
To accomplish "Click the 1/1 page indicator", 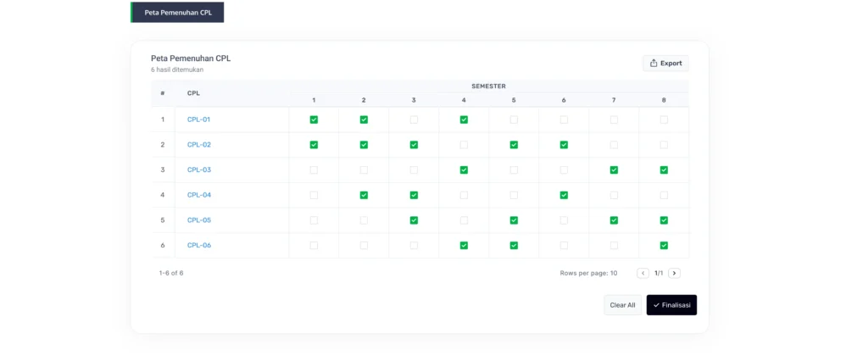I will [659, 273].
